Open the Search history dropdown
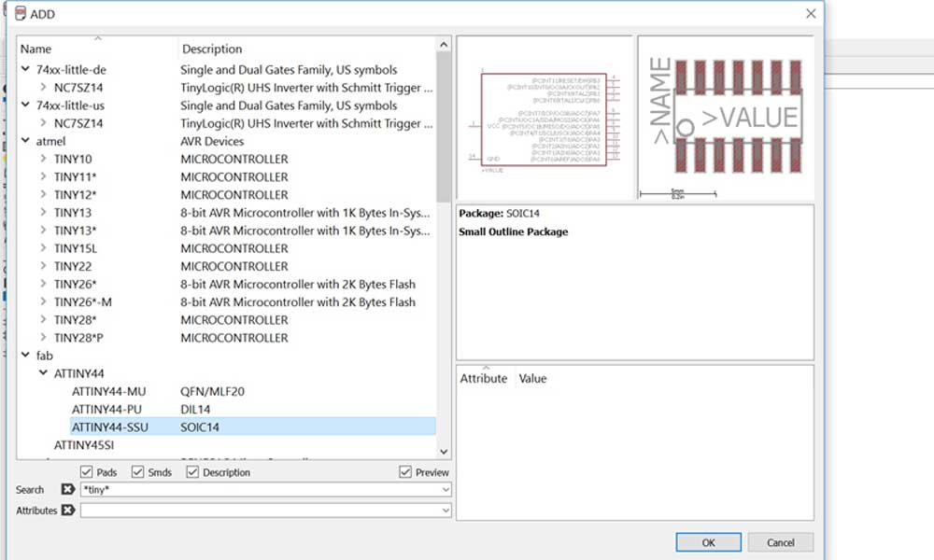Screen dimensions: 934x560 tap(445, 490)
